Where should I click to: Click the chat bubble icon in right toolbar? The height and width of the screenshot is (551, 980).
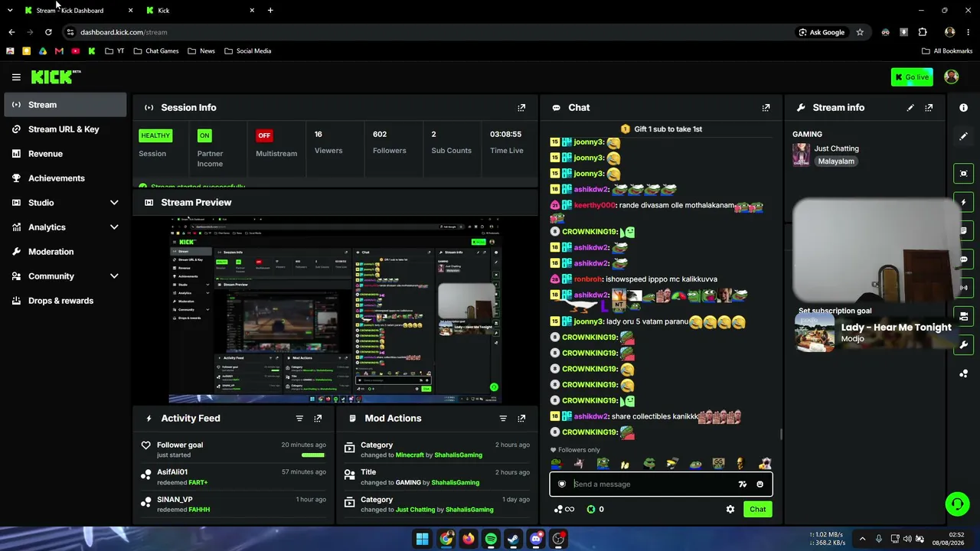click(963, 259)
